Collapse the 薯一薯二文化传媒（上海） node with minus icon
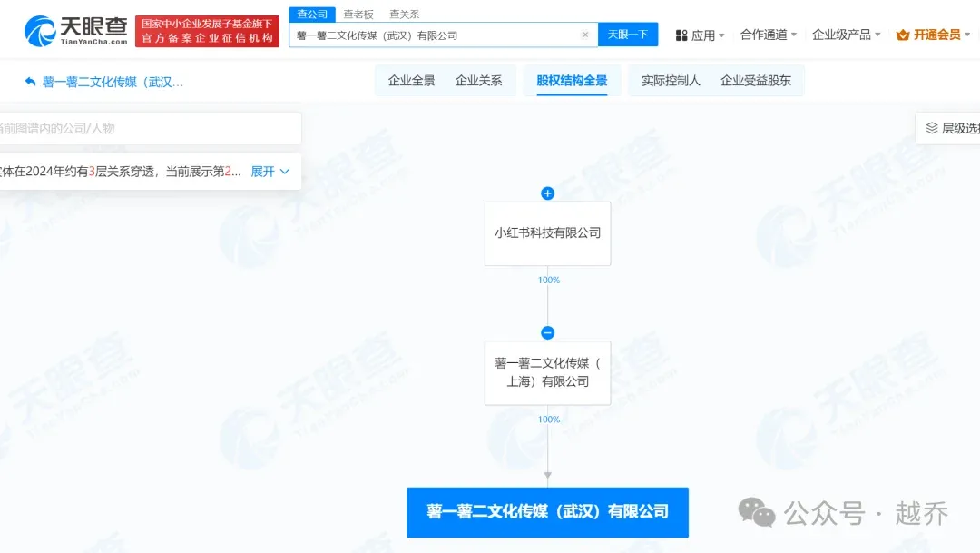Image resolution: width=980 pixels, height=553 pixels. (x=547, y=333)
